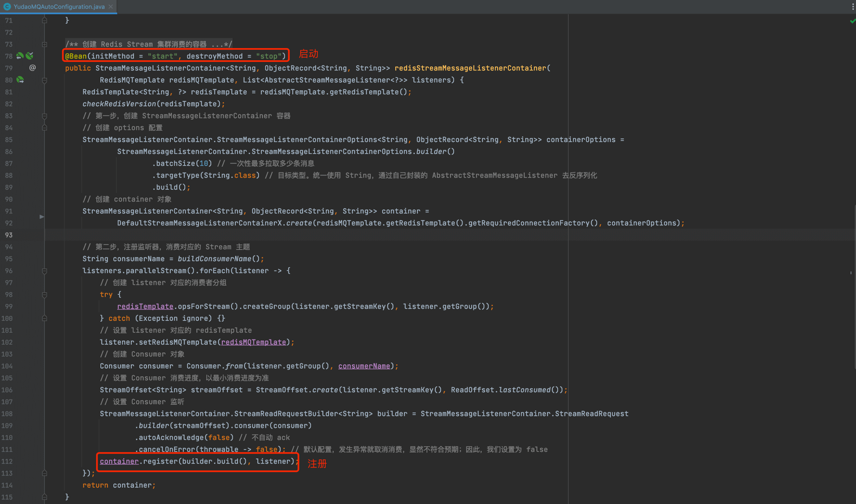856x504 pixels.
Task: Click gutter arrow marker near line 92
Action: click(42, 217)
